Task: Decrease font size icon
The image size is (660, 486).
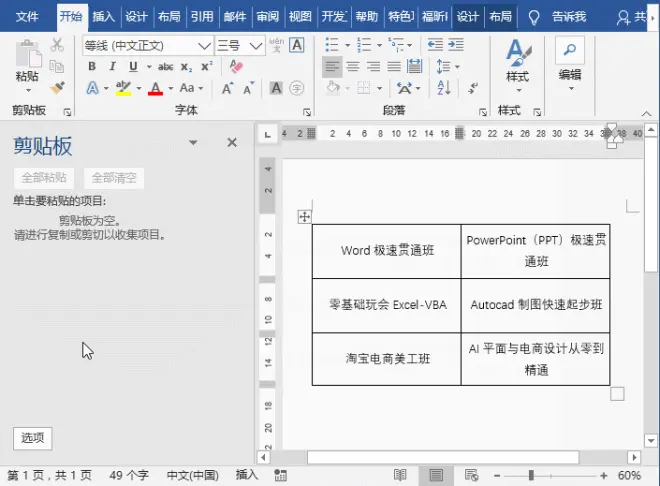Action: coord(248,88)
